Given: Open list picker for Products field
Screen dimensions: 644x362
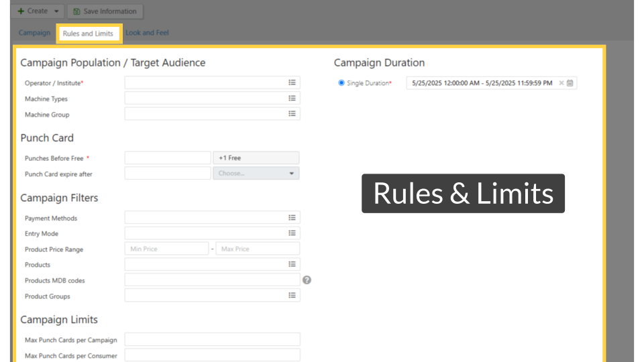Looking at the screenshot, I should click(292, 264).
